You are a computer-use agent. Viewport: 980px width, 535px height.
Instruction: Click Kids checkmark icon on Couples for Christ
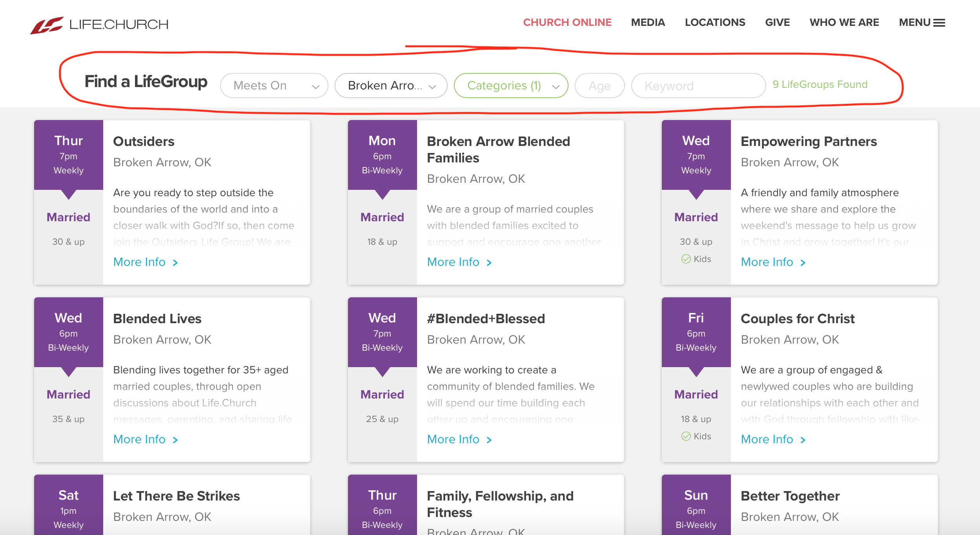(686, 436)
